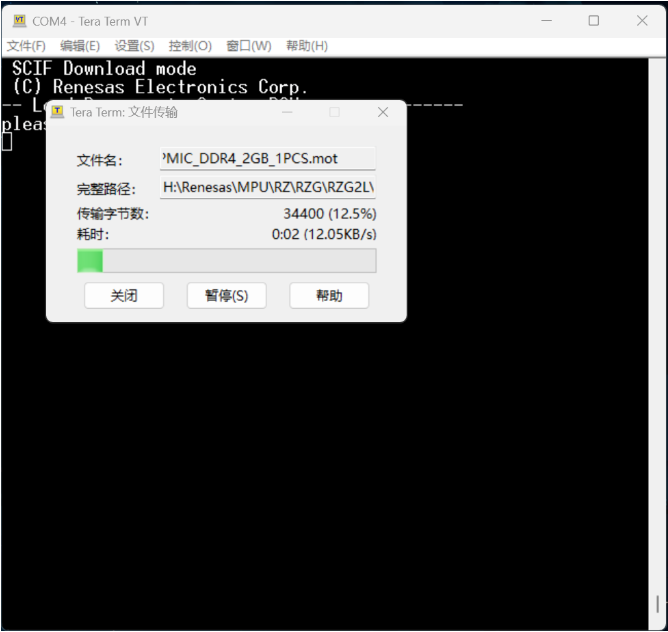Open the 帮助(H) menu

307,46
